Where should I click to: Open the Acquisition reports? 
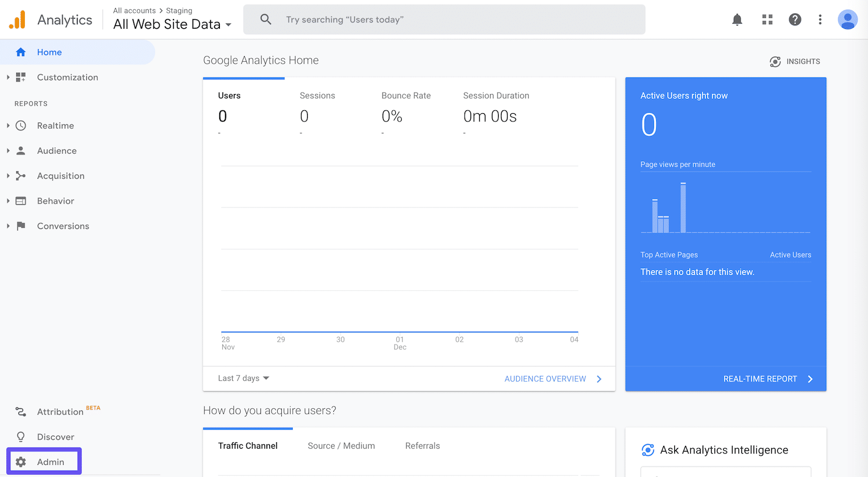(61, 176)
